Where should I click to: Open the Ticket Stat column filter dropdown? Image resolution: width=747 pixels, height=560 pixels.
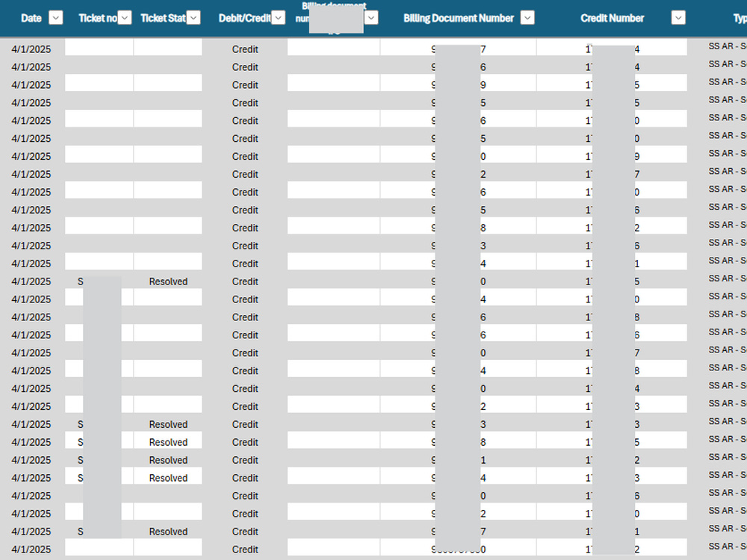pyautogui.click(x=193, y=18)
